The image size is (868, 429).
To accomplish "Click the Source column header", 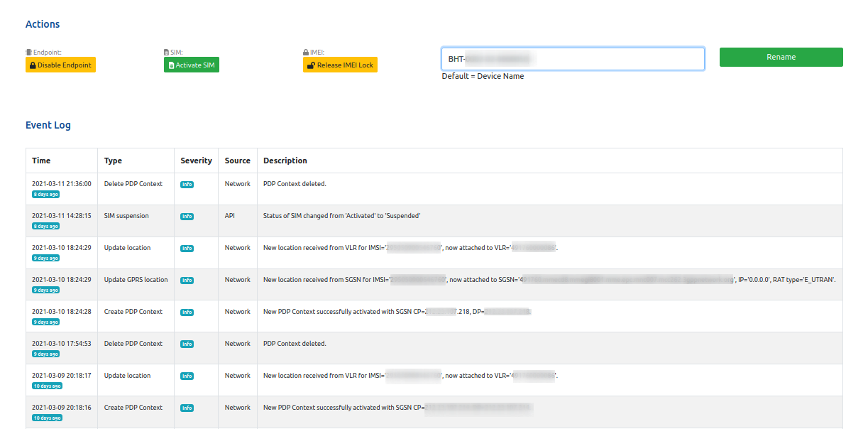I will (237, 161).
